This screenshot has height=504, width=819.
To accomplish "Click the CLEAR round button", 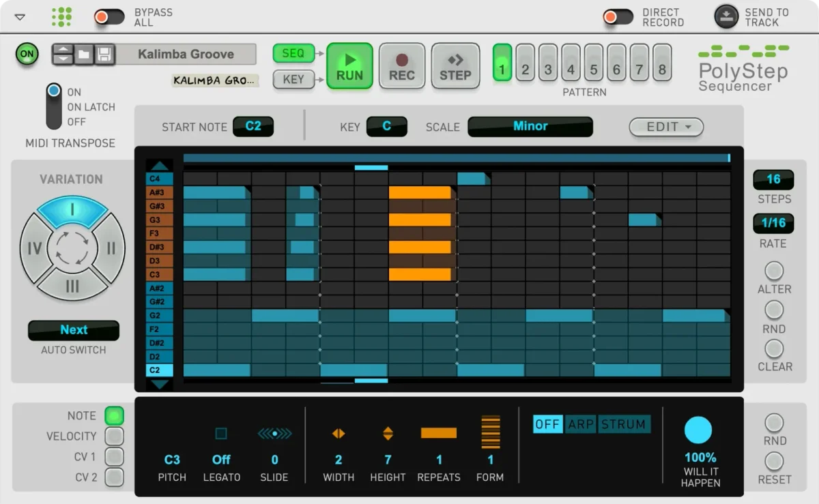I will click(774, 349).
